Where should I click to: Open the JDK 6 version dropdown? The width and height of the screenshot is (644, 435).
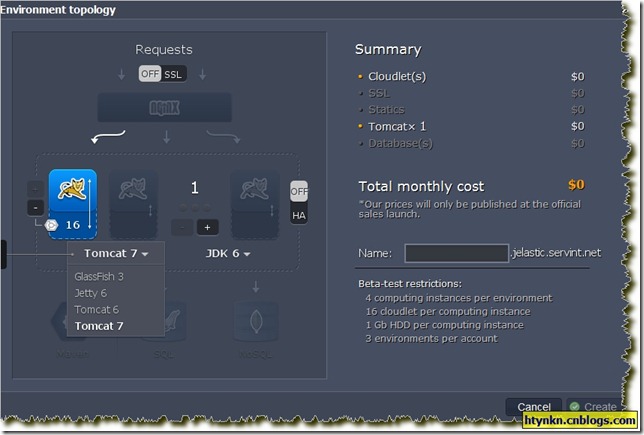228,254
